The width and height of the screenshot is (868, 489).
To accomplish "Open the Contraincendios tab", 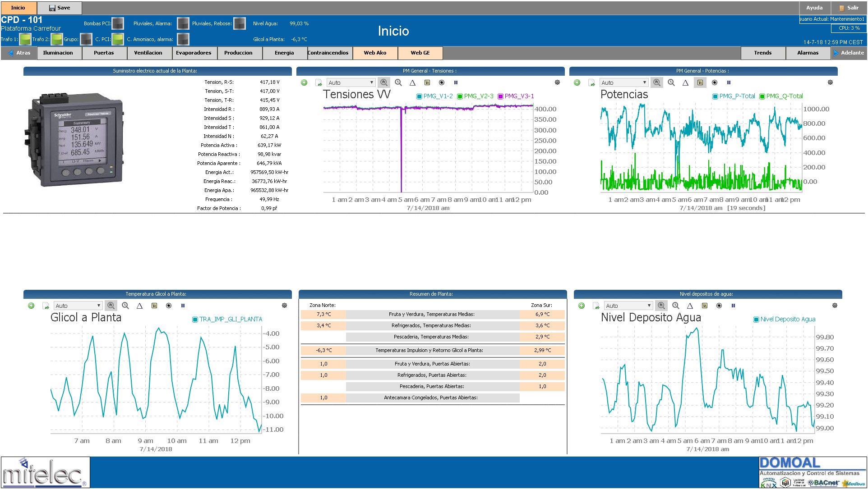I will 330,53.
